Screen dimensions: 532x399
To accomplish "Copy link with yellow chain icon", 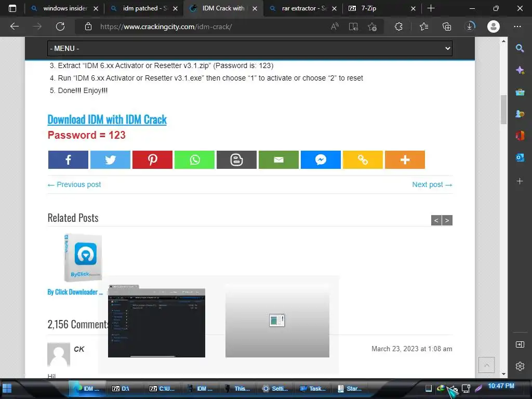I will pyautogui.click(x=363, y=160).
